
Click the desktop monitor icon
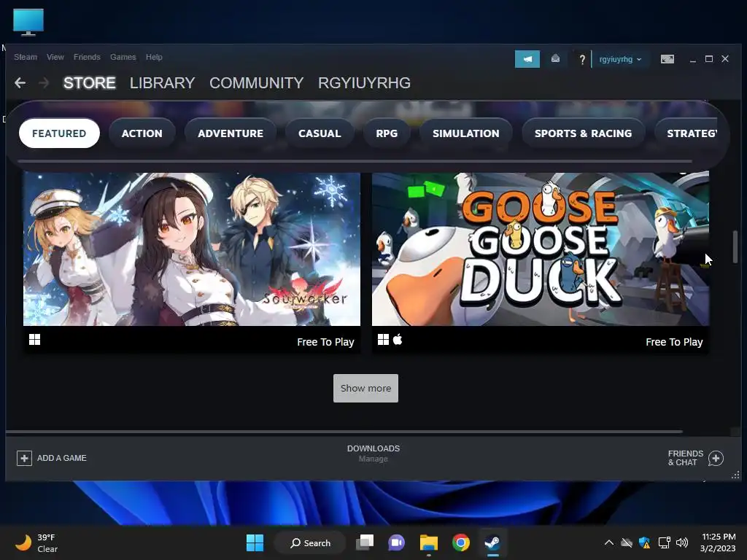pos(28,22)
